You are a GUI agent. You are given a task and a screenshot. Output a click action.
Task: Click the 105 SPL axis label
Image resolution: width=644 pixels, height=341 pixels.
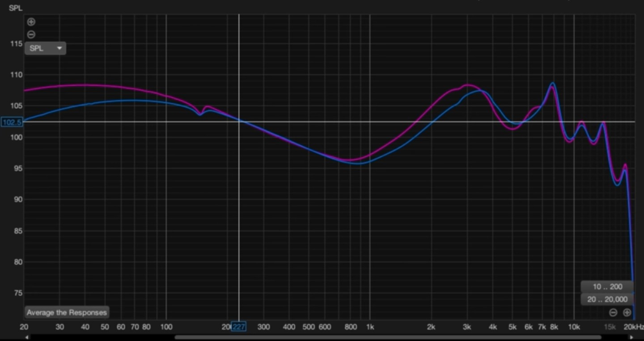(16, 106)
